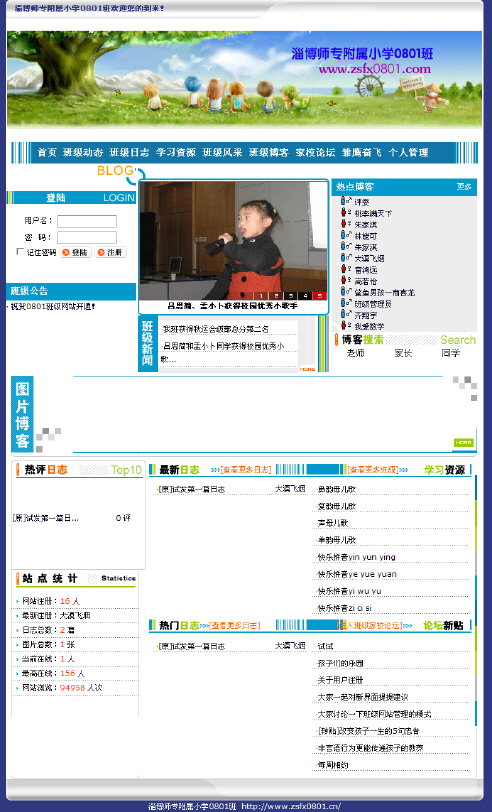The width and height of the screenshot is (492, 812).
Task: Show slide 1 of the photo slideshow
Action: click(x=262, y=296)
